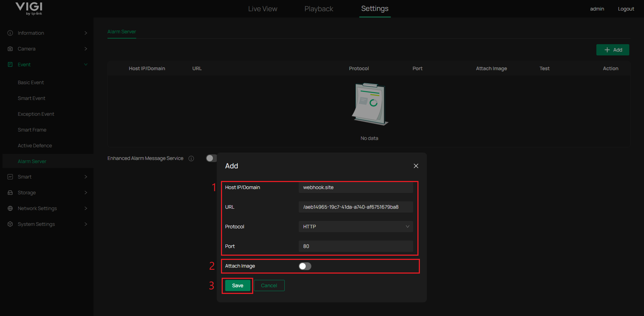This screenshot has height=316, width=644.
Task: Click the Attach Image column header
Action: click(491, 68)
